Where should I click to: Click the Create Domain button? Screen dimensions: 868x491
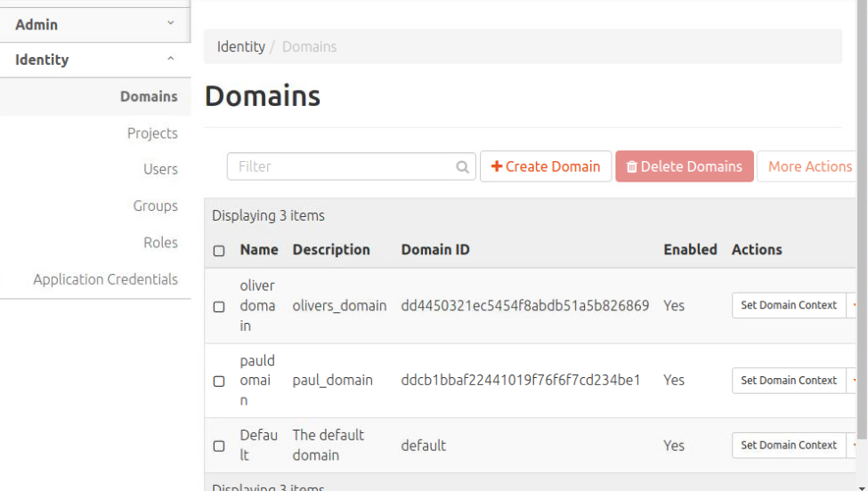(546, 166)
